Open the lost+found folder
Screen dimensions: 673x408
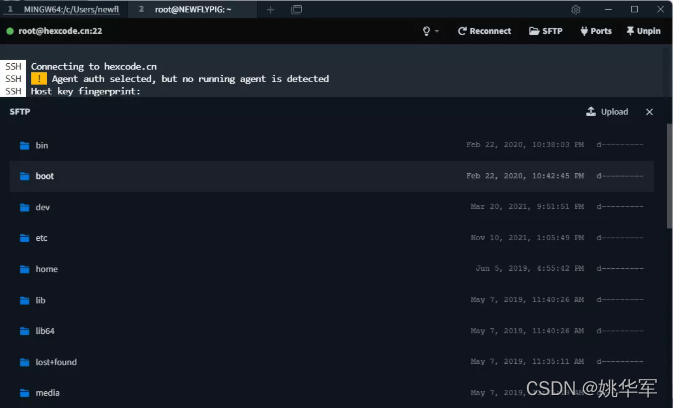[x=331, y=362]
